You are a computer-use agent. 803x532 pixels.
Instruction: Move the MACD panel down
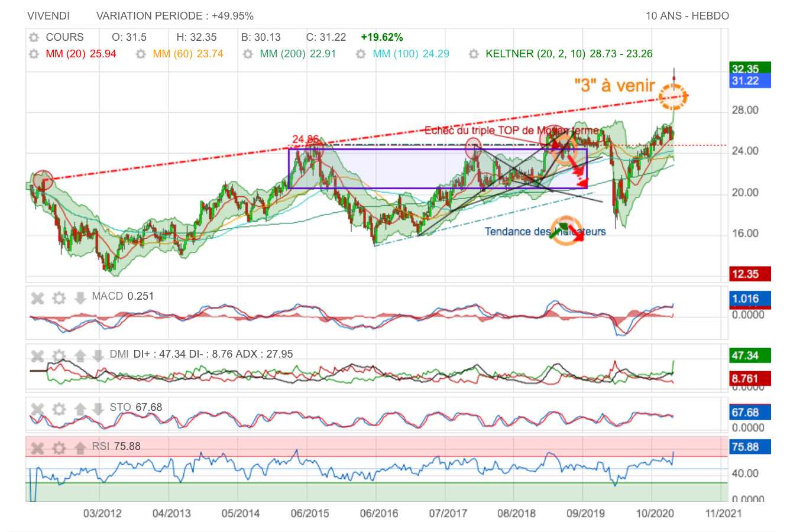(x=80, y=298)
